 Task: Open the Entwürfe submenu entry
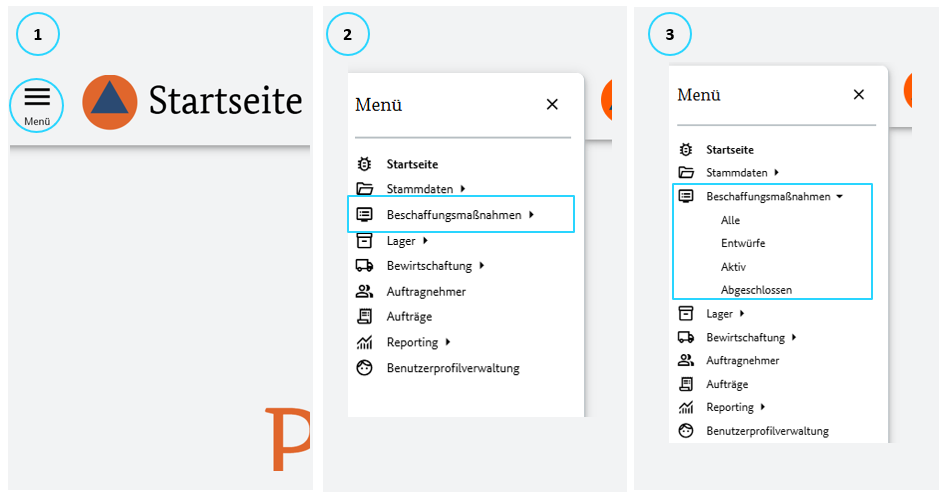tap(742, 243)
